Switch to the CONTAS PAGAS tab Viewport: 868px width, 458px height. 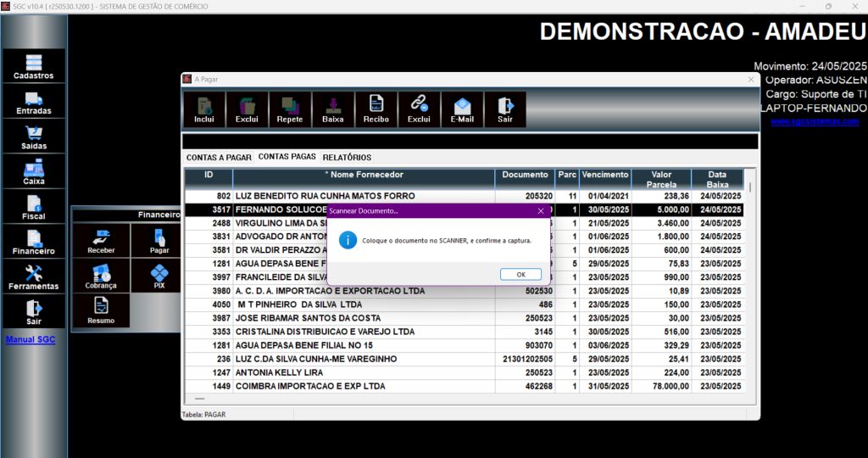click(x=287, y=157)
